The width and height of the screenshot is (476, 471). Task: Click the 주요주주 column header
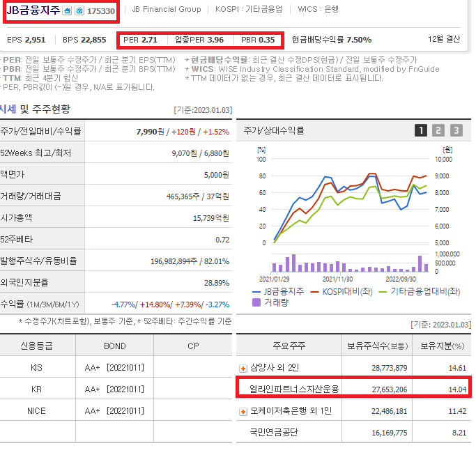(289, 346)
